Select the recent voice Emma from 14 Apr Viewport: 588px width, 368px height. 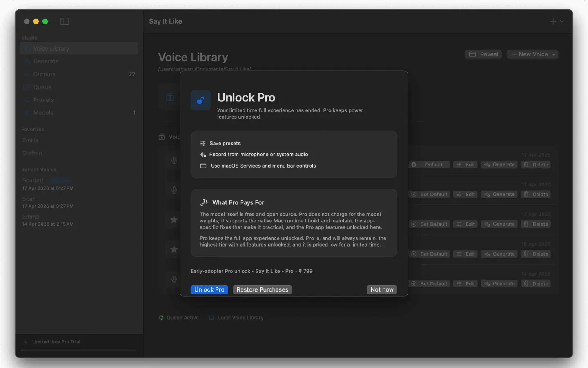48,220
